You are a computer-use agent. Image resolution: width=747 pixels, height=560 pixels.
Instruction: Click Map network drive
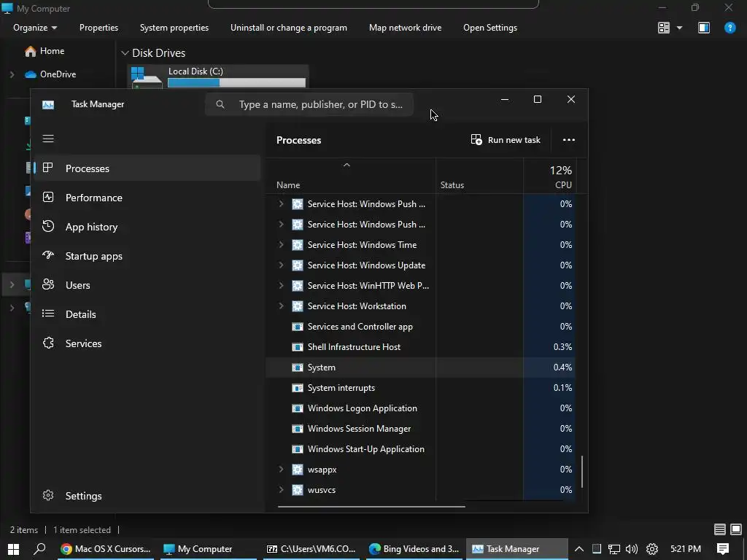coord(405,28)
